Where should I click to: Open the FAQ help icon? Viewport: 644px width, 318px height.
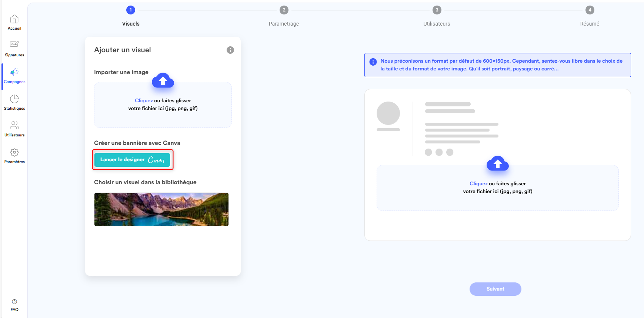(x=14, y=302)
